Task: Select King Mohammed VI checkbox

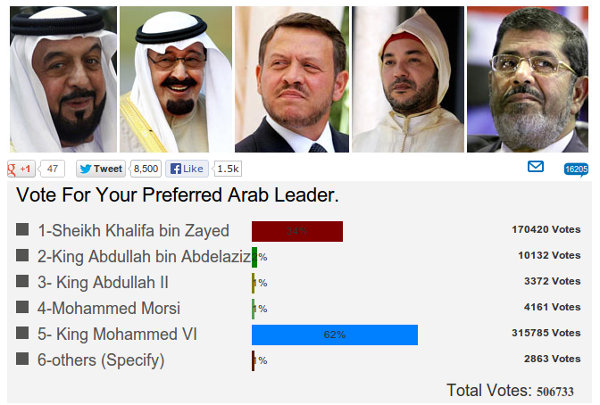Action: [22, 333]
